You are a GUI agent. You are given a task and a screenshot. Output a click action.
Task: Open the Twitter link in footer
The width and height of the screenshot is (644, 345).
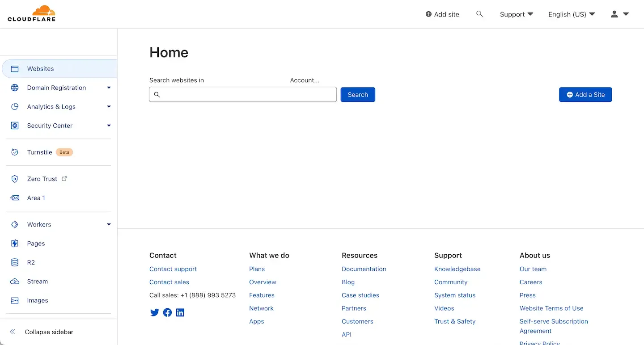(155, 313)
